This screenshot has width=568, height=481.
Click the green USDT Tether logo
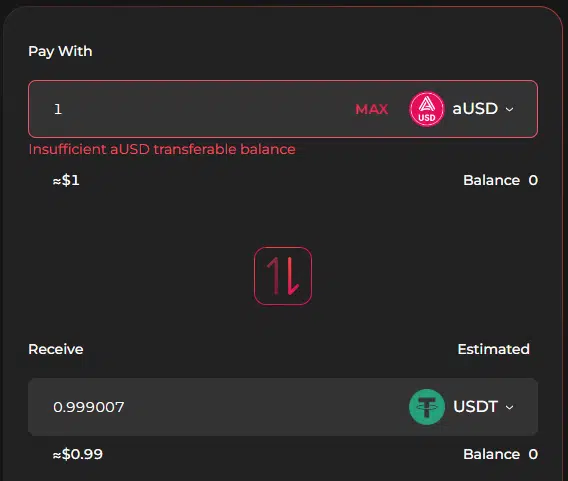click(x=427, y=407)
